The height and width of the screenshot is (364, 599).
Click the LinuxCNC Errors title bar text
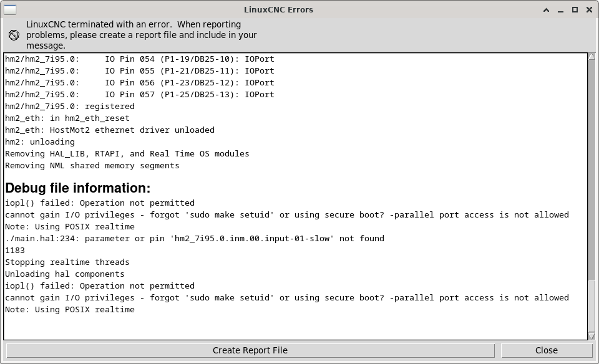point(278,10)
